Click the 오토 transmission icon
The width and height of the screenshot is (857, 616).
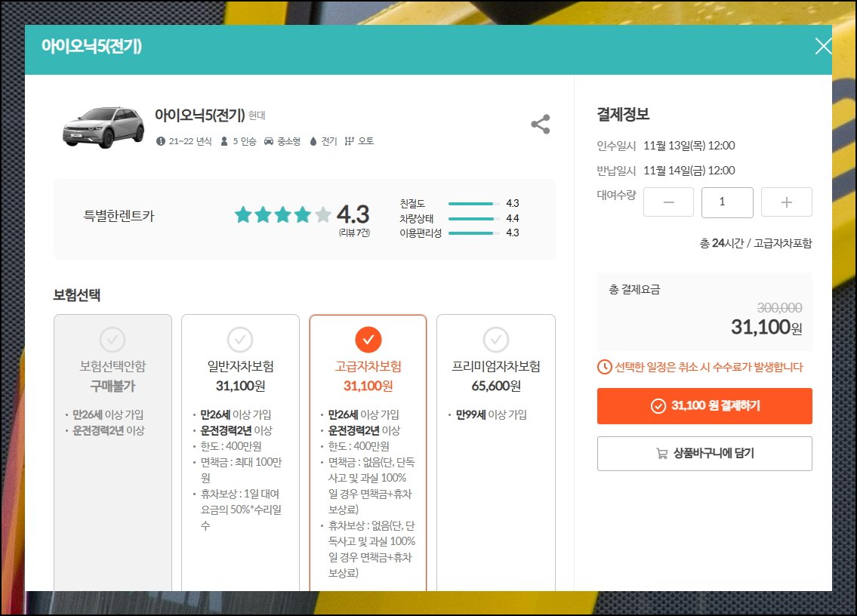point(350,141)
